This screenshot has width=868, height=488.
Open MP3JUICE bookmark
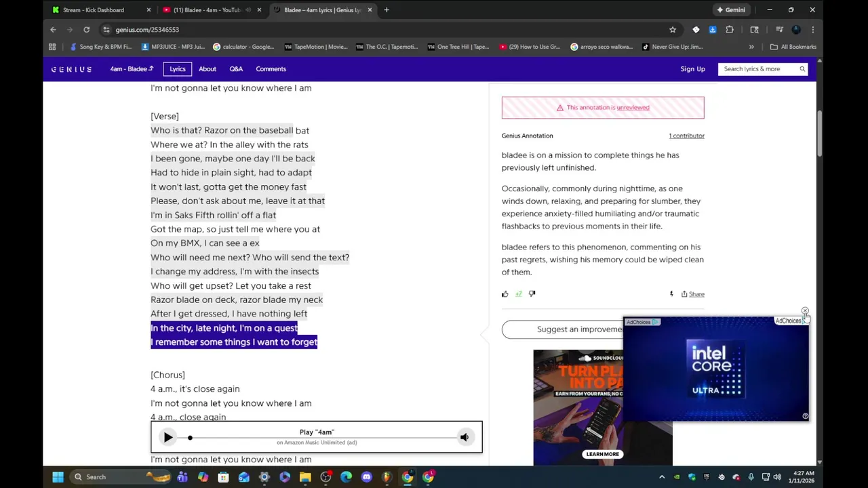tap(173, 47)
